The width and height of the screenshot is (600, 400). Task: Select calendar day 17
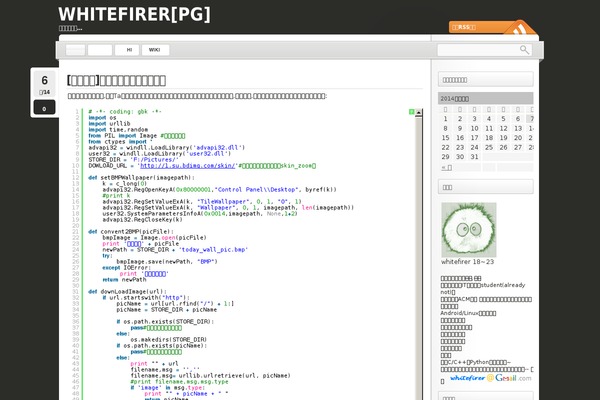(474, 138)
